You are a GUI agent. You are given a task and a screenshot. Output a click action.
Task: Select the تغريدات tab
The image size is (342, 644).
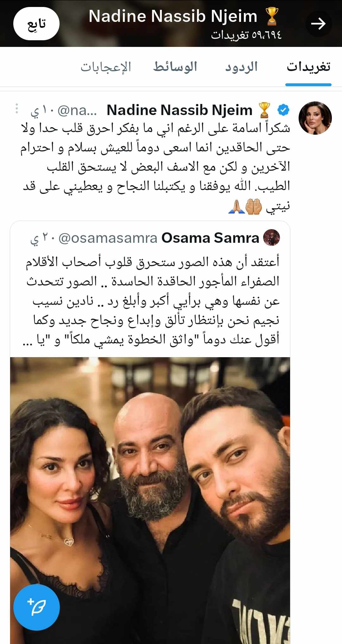point(308,67)
